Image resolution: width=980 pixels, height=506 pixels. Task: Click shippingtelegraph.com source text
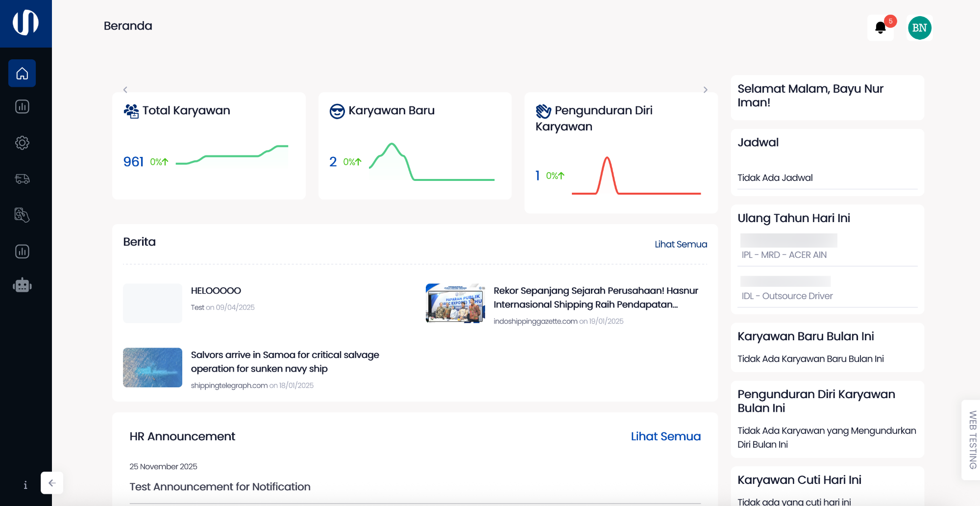click(229, 385)
